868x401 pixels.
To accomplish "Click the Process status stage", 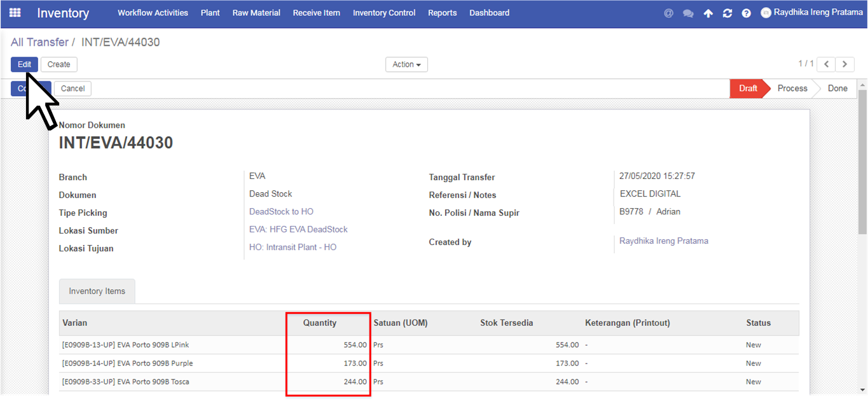I will 792,88.
